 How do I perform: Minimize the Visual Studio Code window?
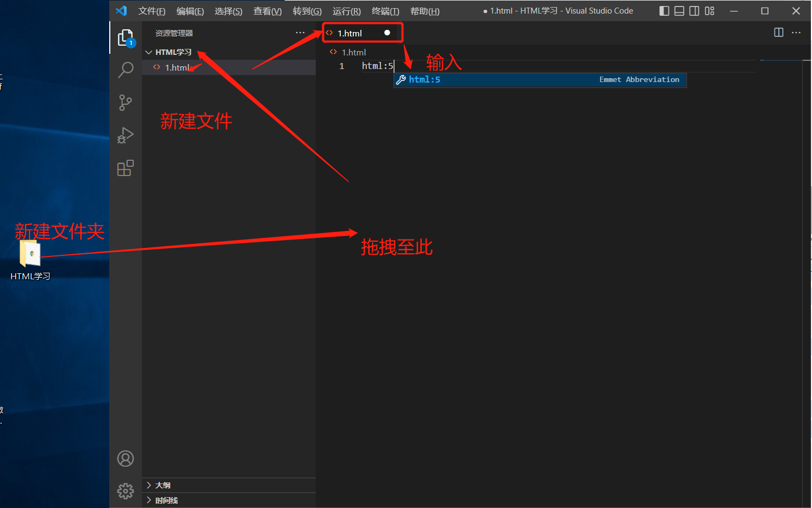(734, 11)
